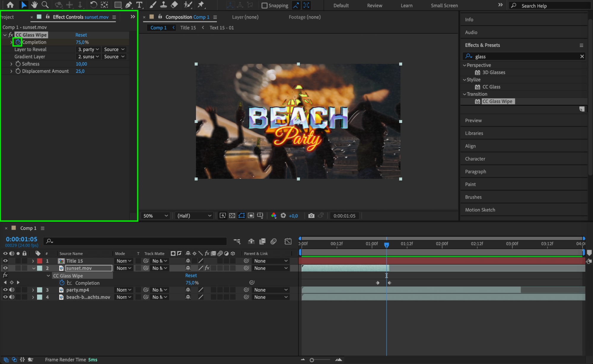Hide the Title 15 layer eye
This screenshot has width=593, height=364.
[5, 261]
